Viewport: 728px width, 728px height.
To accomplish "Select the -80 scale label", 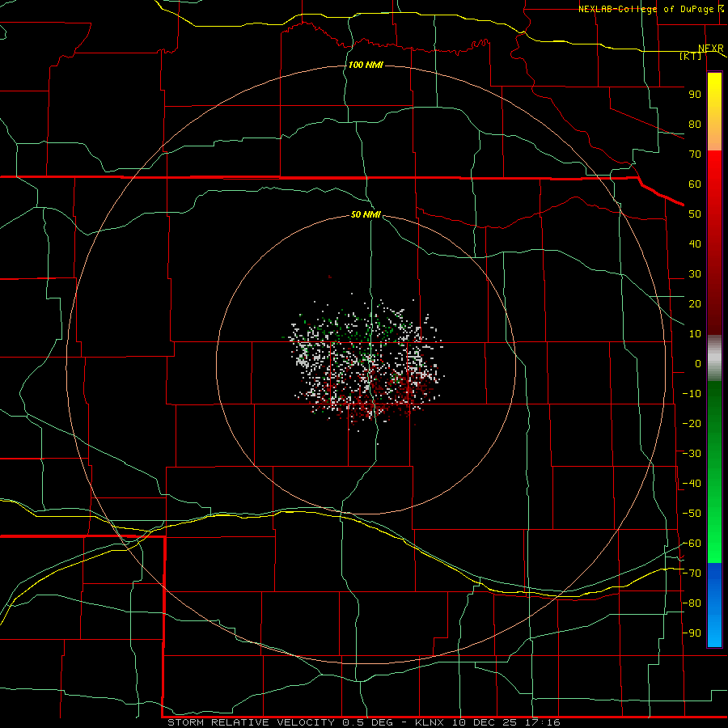I will 692,603.
